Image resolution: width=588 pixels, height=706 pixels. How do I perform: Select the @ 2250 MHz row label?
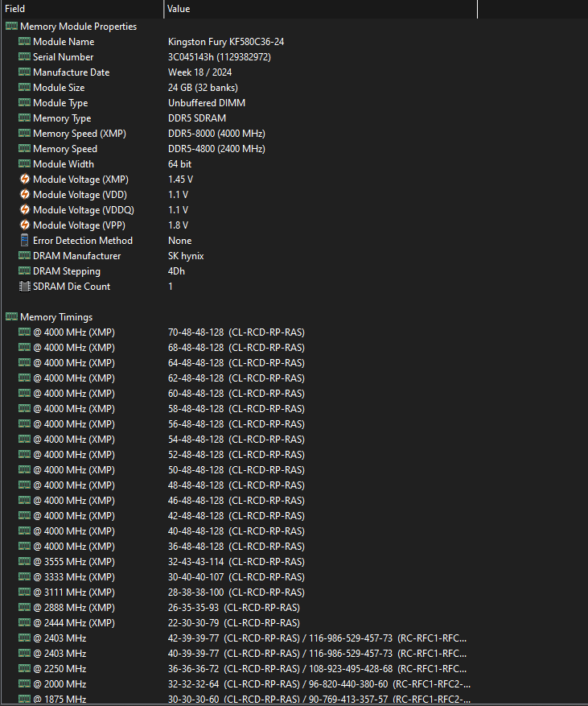60,669
